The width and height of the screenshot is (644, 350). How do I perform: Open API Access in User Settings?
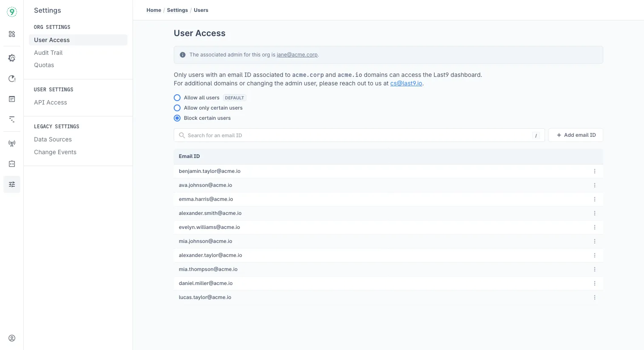[x=51, y=102]
